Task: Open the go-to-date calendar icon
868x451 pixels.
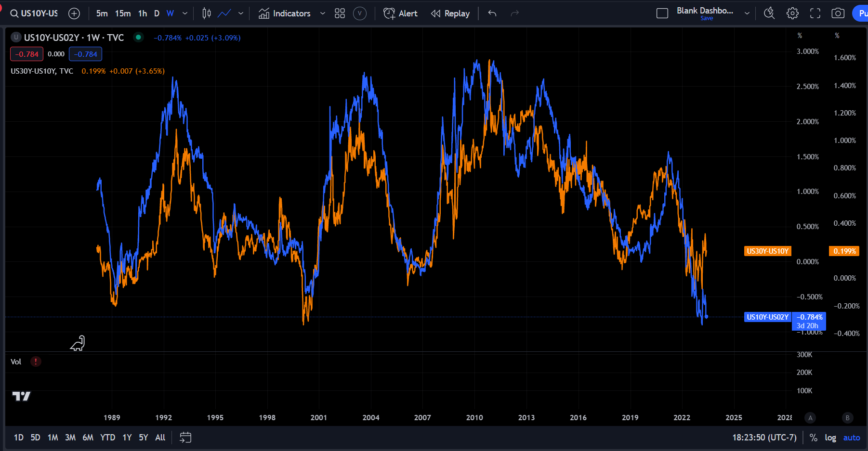Action: (x=185, y=437)
